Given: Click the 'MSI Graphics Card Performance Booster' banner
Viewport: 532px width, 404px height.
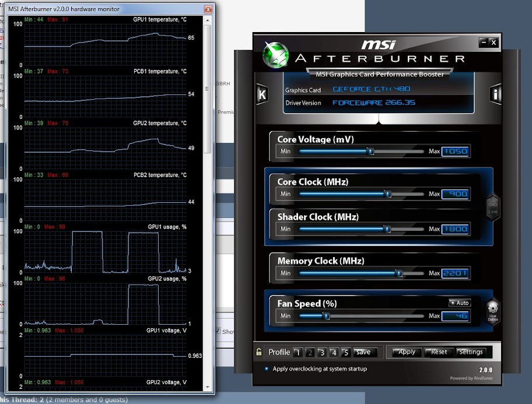Looking at the screenshot, I should coord(380,74).
